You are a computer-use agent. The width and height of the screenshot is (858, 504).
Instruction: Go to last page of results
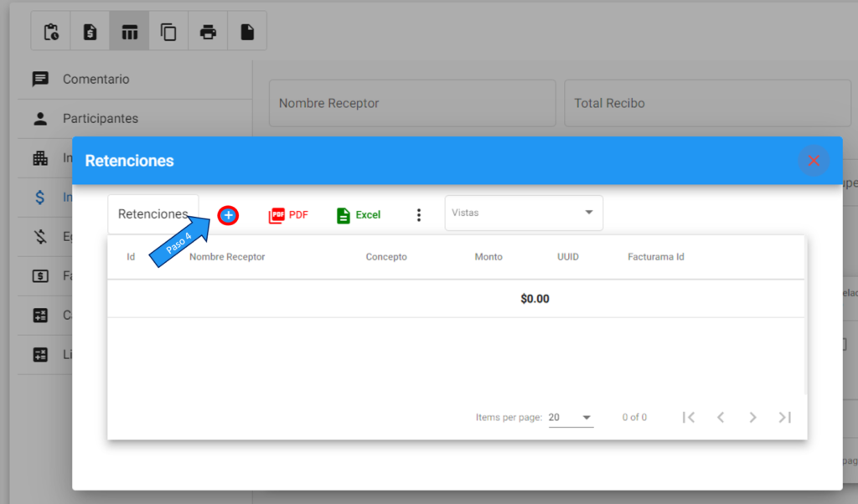click(x=784, y=418)
